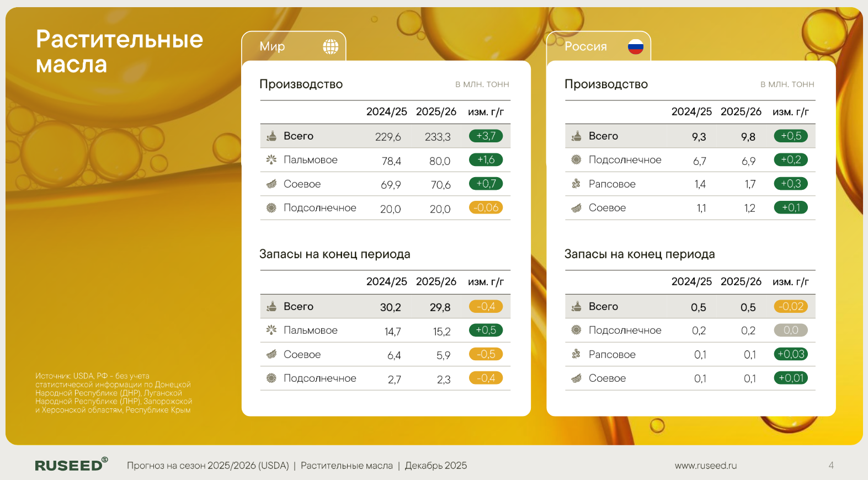The image size is (868, 480).
Task: Click palm oil icon in world production table
Action: (271, 160)
